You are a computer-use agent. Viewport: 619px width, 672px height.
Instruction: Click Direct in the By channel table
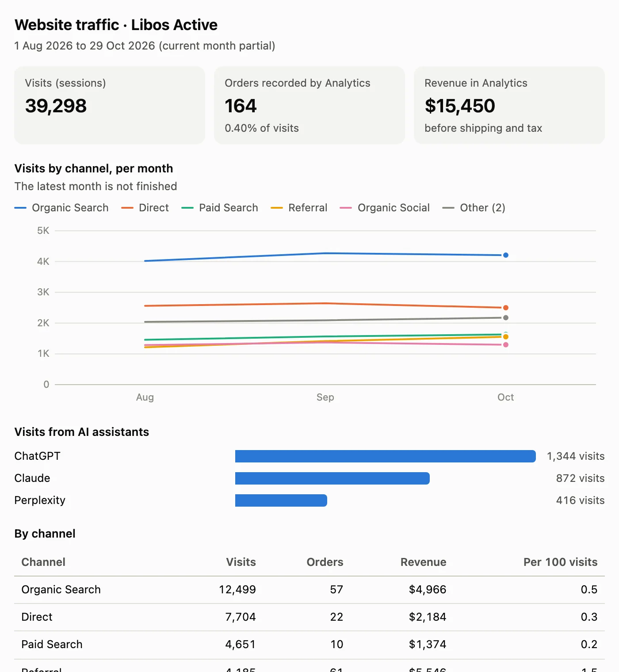coord(37,617)
